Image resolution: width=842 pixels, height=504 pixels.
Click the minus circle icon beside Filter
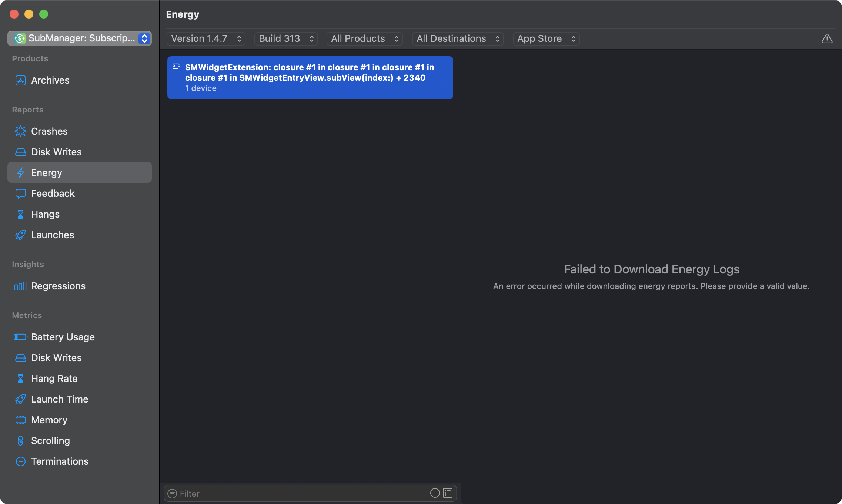435,493
